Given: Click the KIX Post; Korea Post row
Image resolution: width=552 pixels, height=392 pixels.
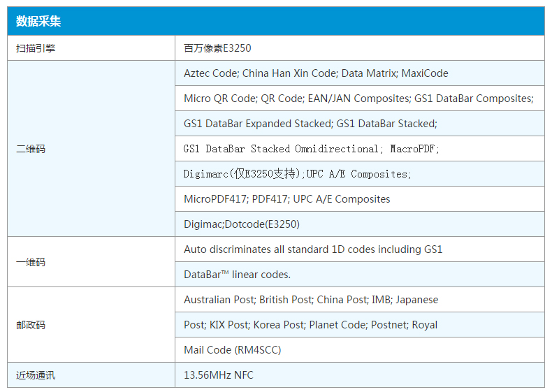Looking at the screenshot, I should 360,325.
